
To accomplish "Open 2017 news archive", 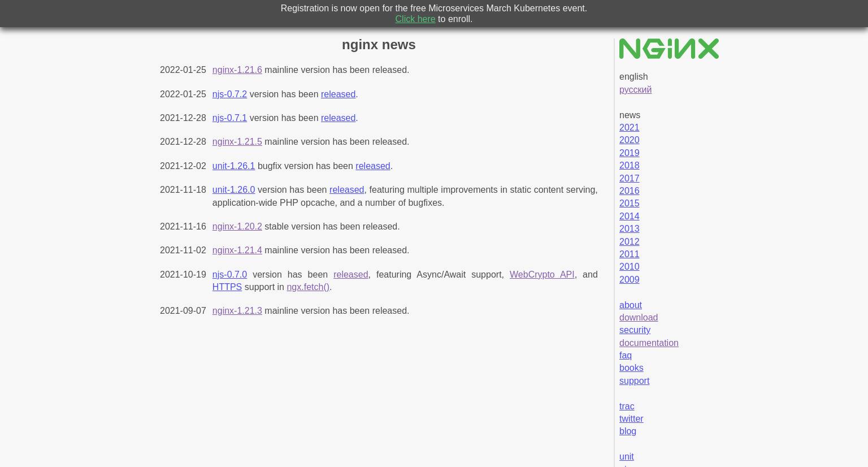I will pos(629,178).
